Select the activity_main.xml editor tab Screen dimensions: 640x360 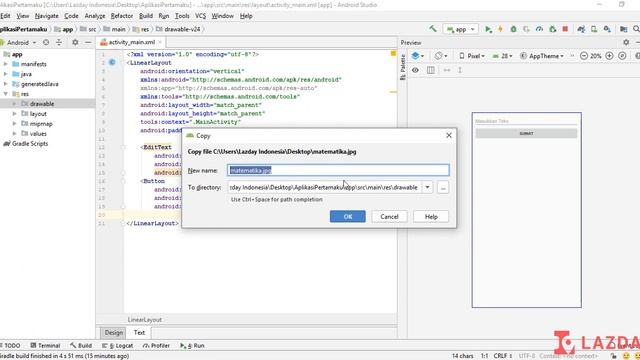tap(131, 42)
